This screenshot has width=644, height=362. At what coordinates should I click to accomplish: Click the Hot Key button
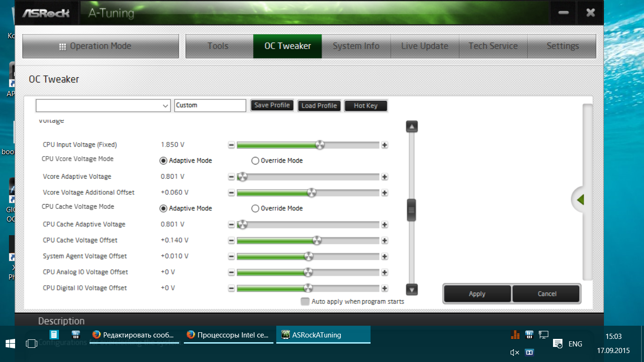tap(366, 106)
